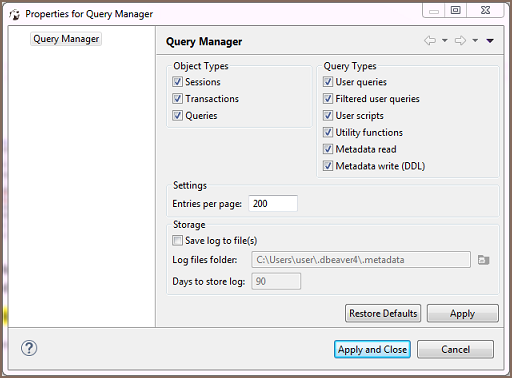Uncheck Metadata write (DDL) option
The image size is (512, 378).
328,166
